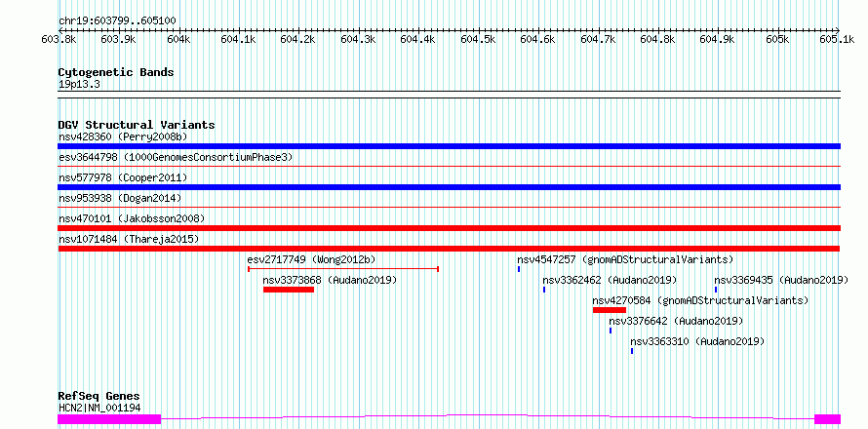Viewport: 868px width, 429px height.
Task: Select the left magenta HCN2 exon block
Action: 109,419
